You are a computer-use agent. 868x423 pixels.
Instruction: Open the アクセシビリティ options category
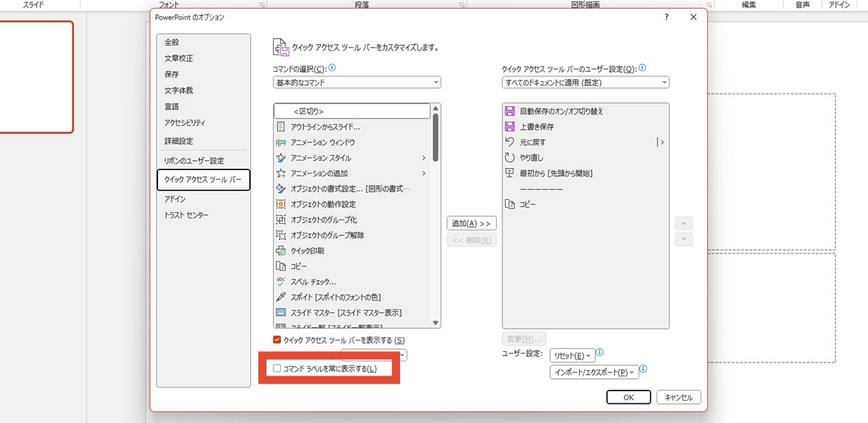tap(203, 123)
